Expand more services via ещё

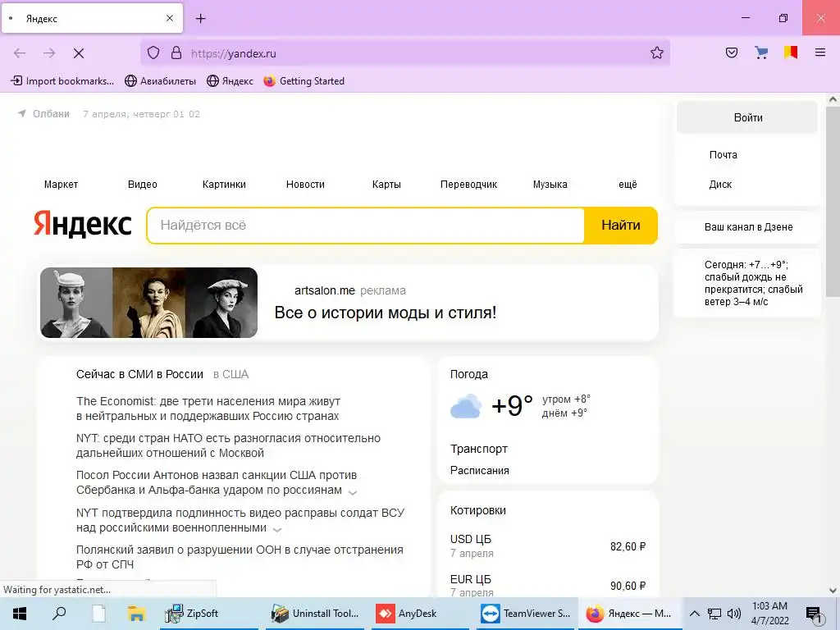(628, 185)
